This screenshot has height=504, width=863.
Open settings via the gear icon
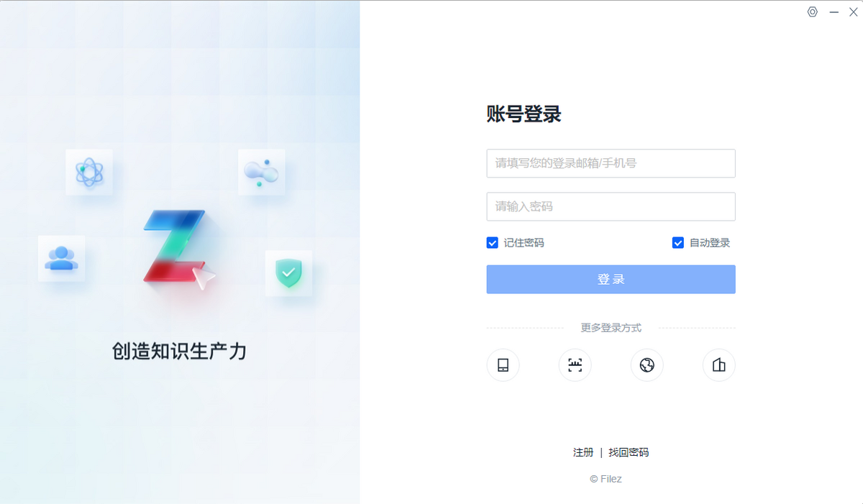click(x=813, y=12)
